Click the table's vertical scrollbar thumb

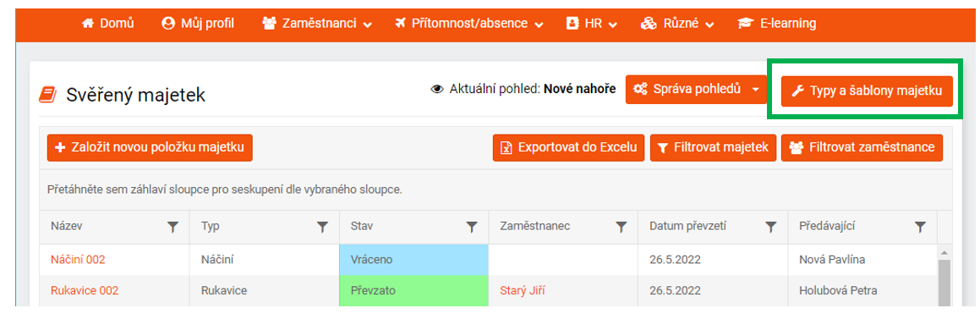click(x=944, y=283)
